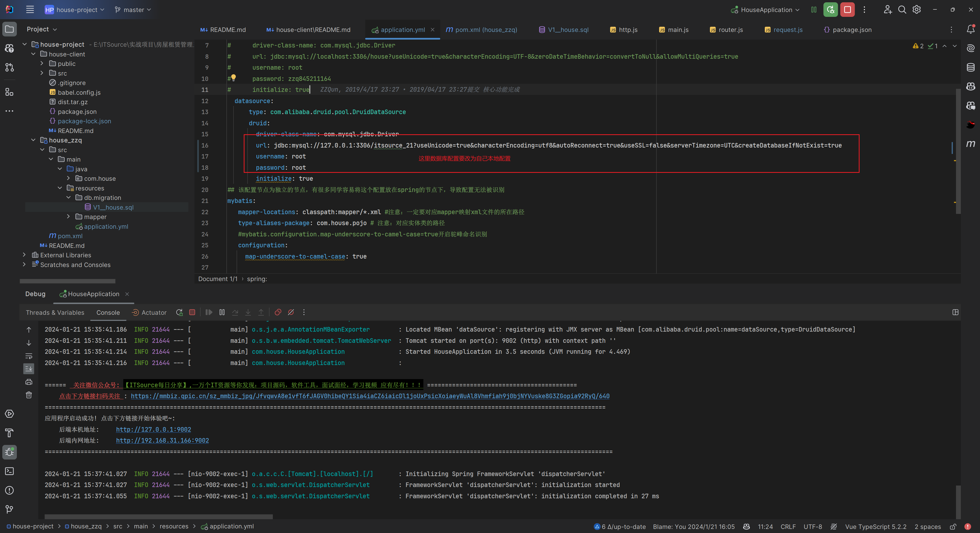The height and width of the screenshot is (533, 980).
Task: Toggle Mute Breakpoints in debug toolbar
Action: pos(291,312)
